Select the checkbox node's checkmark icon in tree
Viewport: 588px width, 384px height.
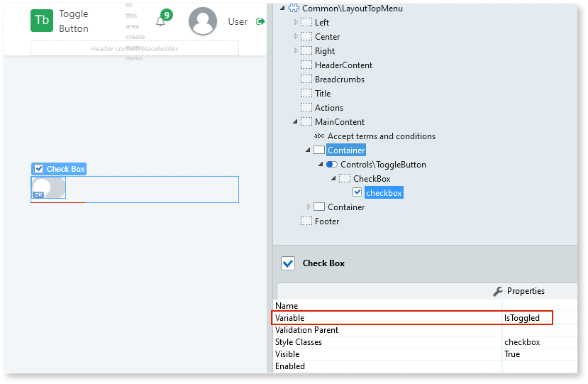tap(357, 193)
